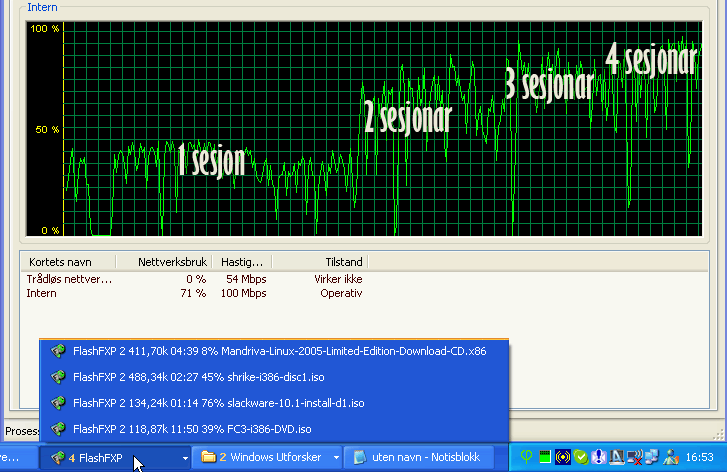Click the Notisblokk notepad icon in taskbar

point(360,457)
